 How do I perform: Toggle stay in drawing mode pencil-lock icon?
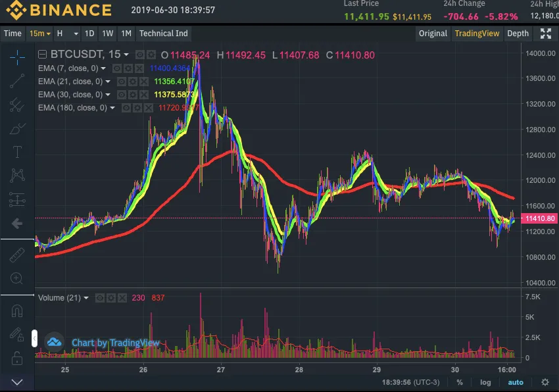tap(16, 335)
